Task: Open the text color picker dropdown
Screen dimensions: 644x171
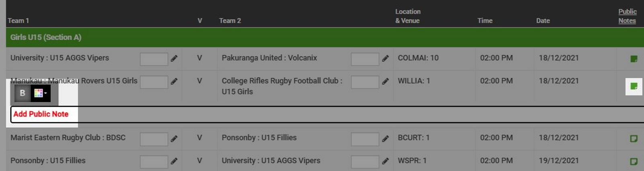Action: (x=41, y=93)
